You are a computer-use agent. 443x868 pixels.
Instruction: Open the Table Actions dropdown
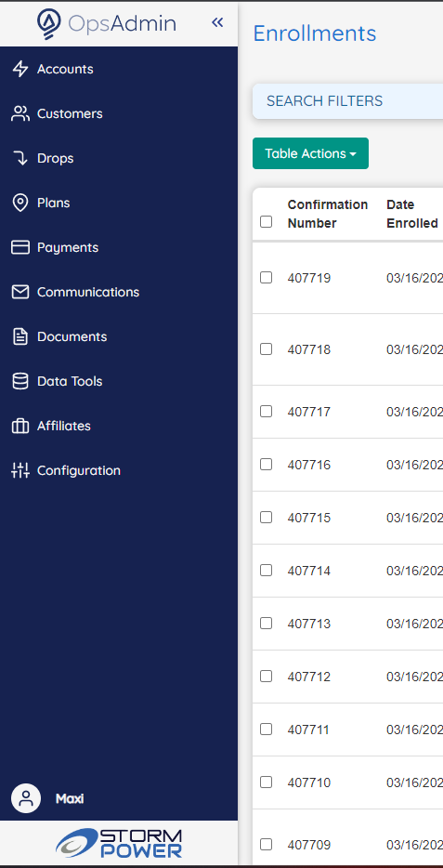[x=310, y=153]
